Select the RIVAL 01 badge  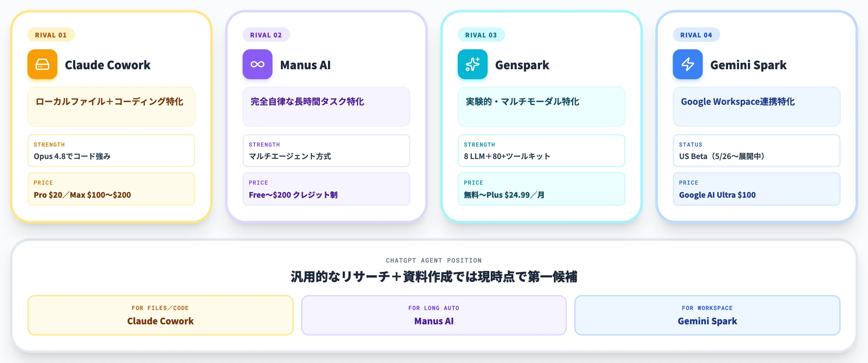(51, 35)
